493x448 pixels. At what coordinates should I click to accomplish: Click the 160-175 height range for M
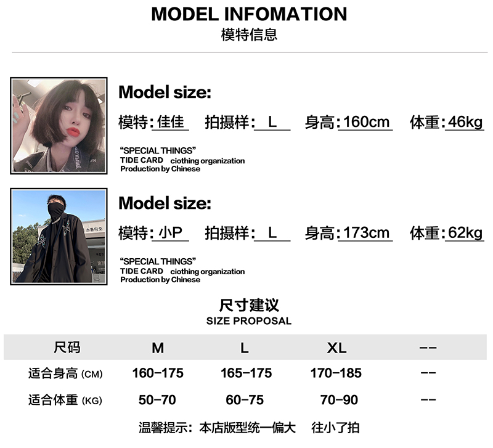158,373
